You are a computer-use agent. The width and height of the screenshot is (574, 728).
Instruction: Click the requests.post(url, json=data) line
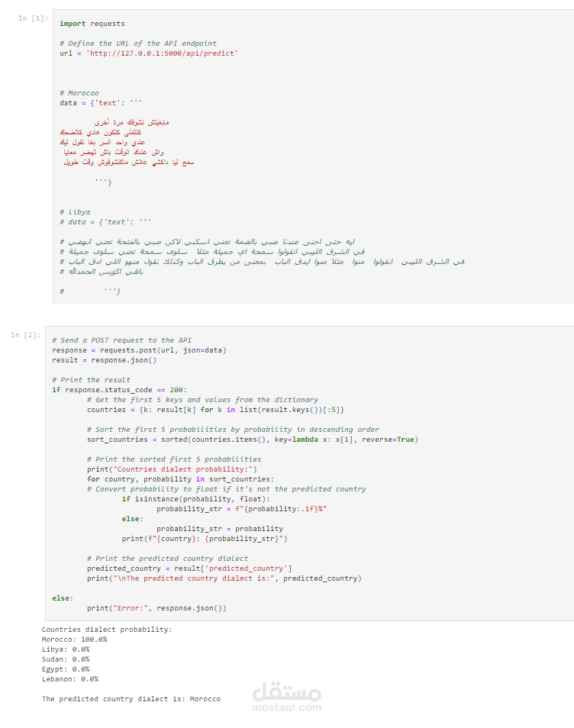(x=139, y=350)
